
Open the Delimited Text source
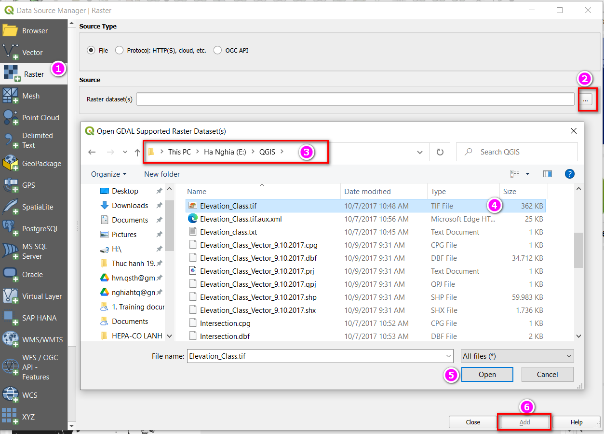34,140
